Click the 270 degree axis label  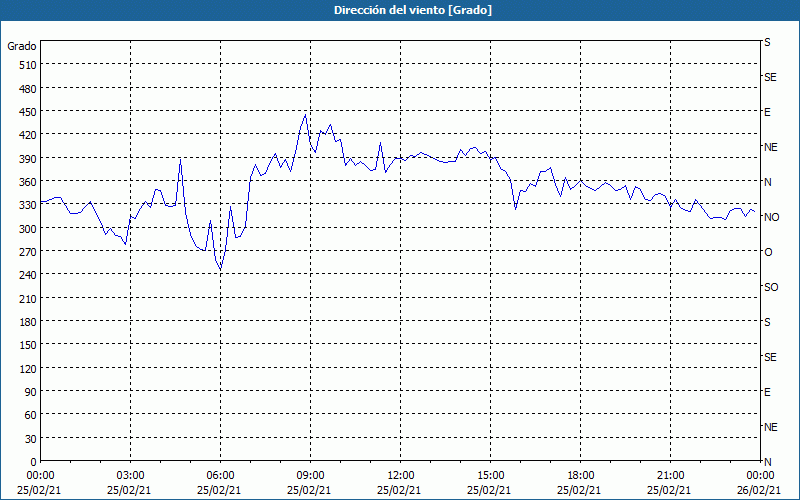click(x=28, y=252)
